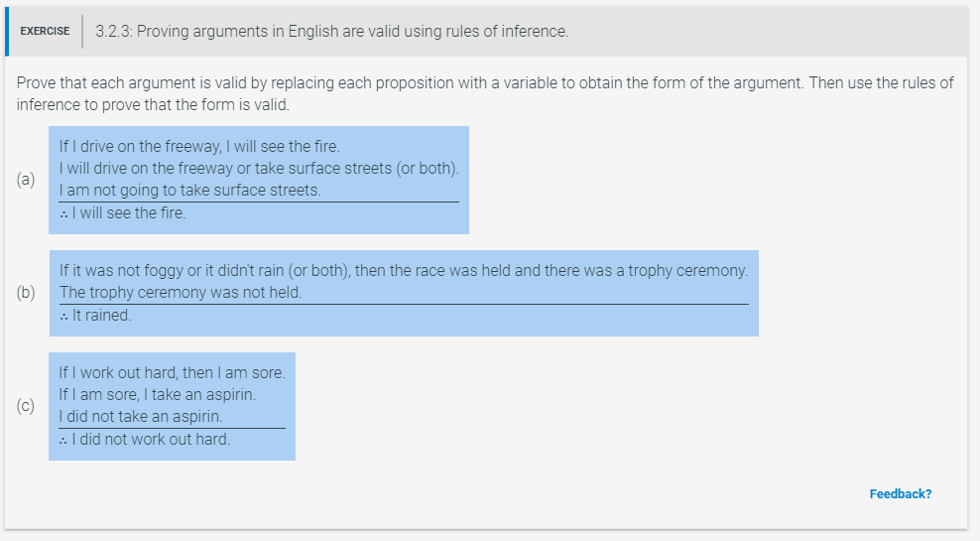
Task: Click "If I am sore, I take an aspirin"
Action: point(158,395)
